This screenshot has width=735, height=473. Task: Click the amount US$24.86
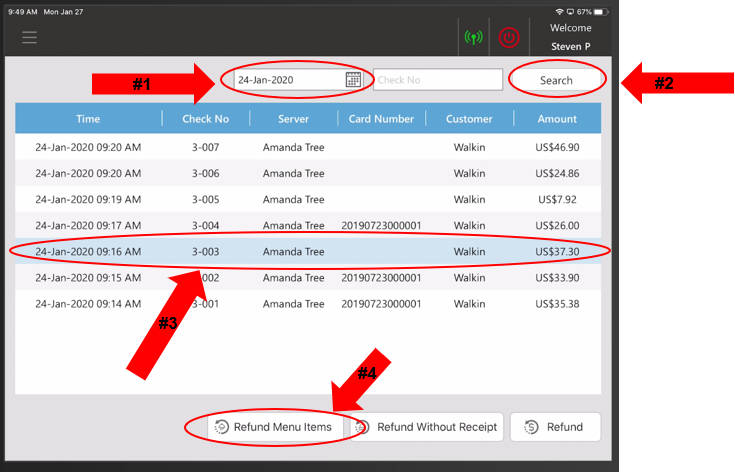tap(557, 173)
